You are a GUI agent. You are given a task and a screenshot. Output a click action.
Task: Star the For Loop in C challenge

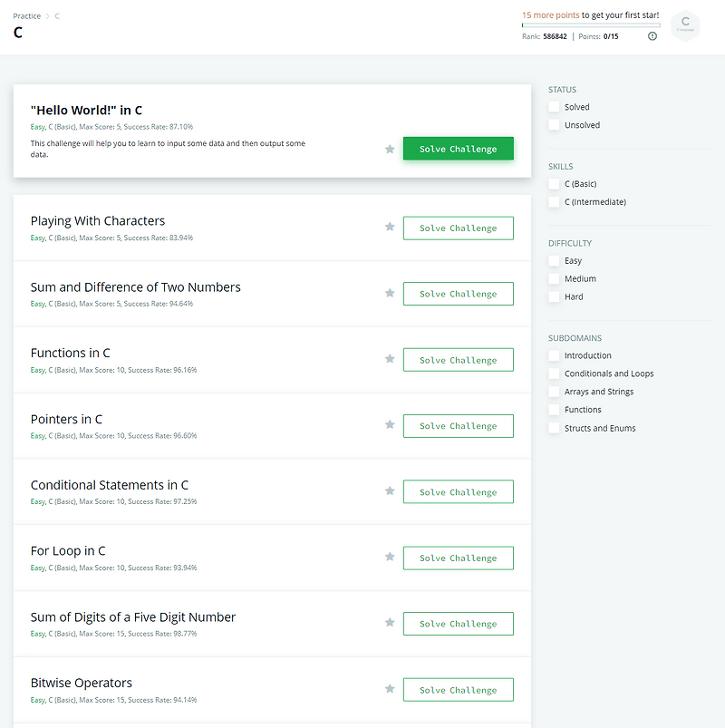click(390, 558)
